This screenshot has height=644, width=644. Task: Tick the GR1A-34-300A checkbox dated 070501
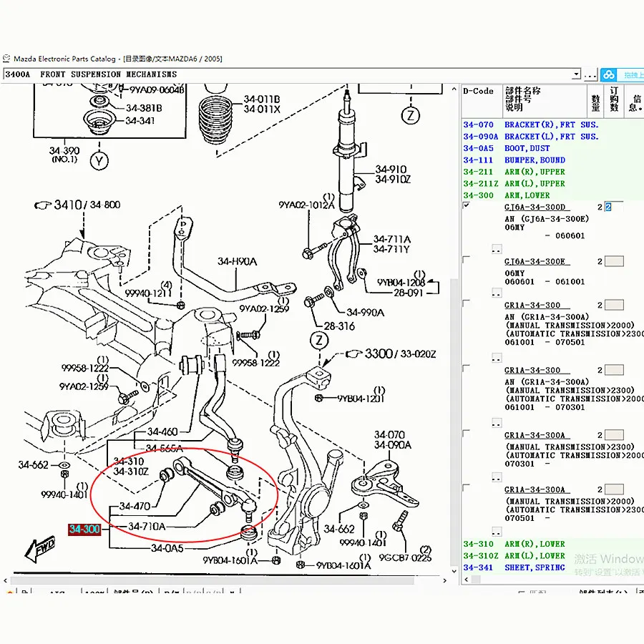(x=466, y=487)
